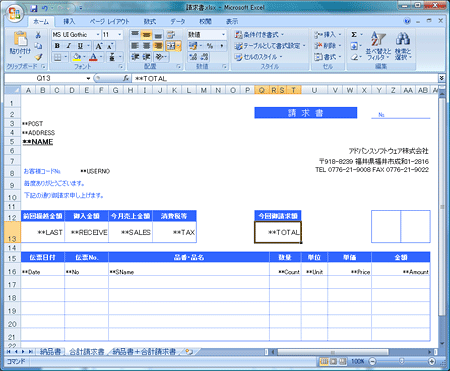The height and width of the screenshot is (371, 450).
Task: Toggle bold formatting
Action: point(57,46)
